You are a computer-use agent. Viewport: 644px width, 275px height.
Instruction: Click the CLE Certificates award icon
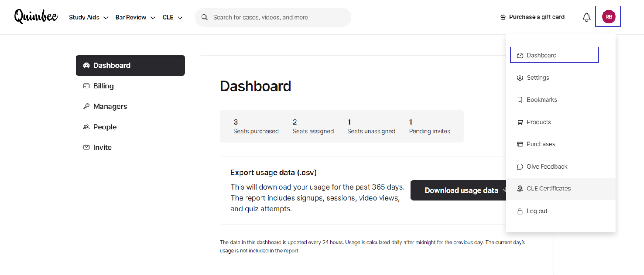520,189
